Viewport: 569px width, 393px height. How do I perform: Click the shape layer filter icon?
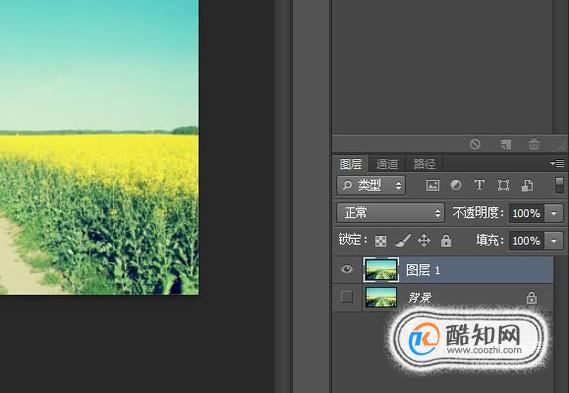(x=503, y=185)
